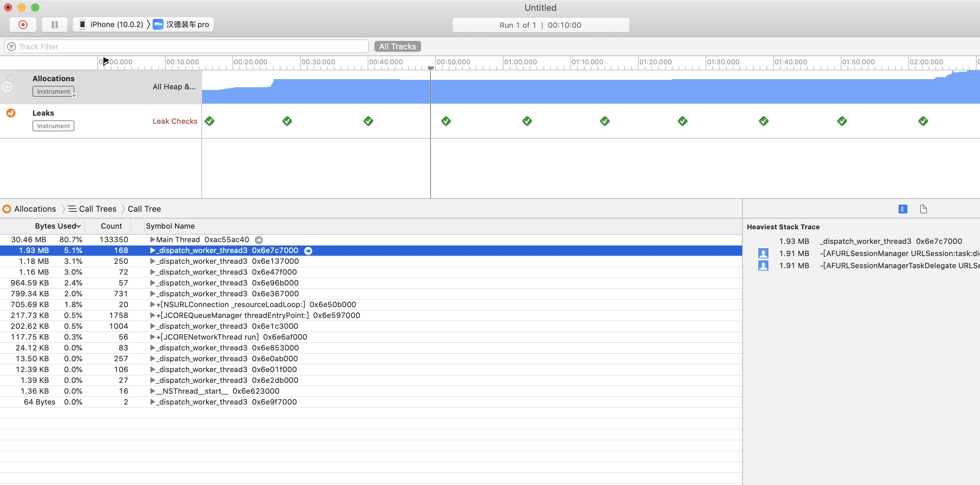The image size is (980, 485).
Task: Click the document icon in detail pane
Action: tap(923, 209)
